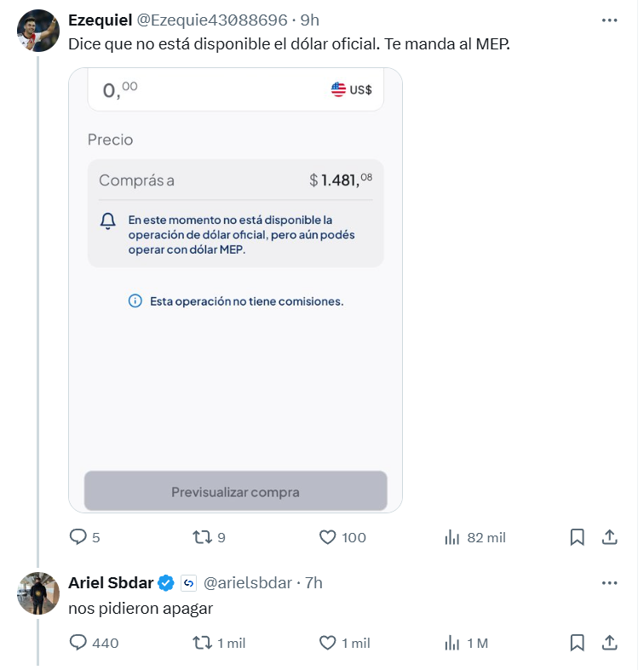View analytics of Ariel Sbdar's tweet
This screenshot has width=644, height=670.
(453, 642)
